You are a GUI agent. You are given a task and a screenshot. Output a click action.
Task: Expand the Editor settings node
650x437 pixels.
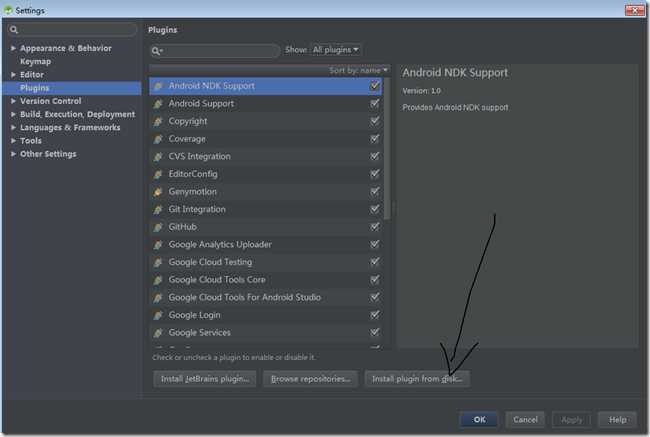13,75
